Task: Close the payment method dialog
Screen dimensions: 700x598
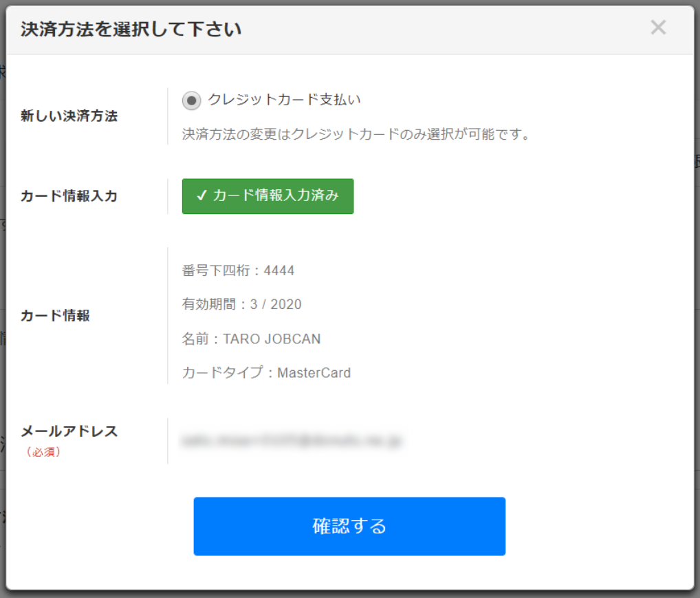Action: [658, 28]
